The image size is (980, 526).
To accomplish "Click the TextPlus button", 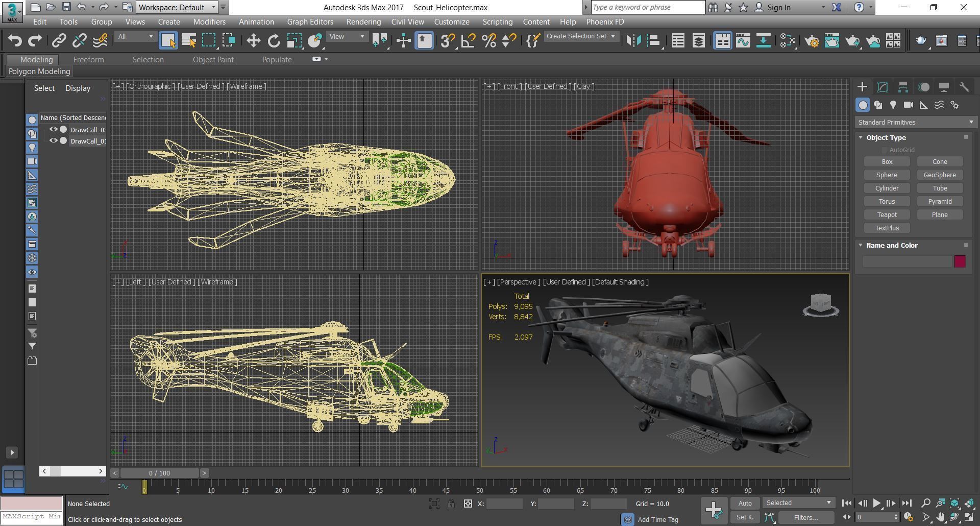I will [887, 228].
